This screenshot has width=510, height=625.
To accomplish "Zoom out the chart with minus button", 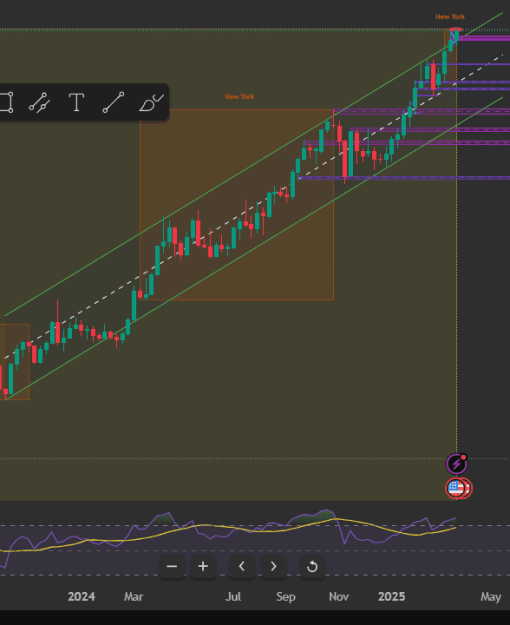I will (x=172, y=566).
